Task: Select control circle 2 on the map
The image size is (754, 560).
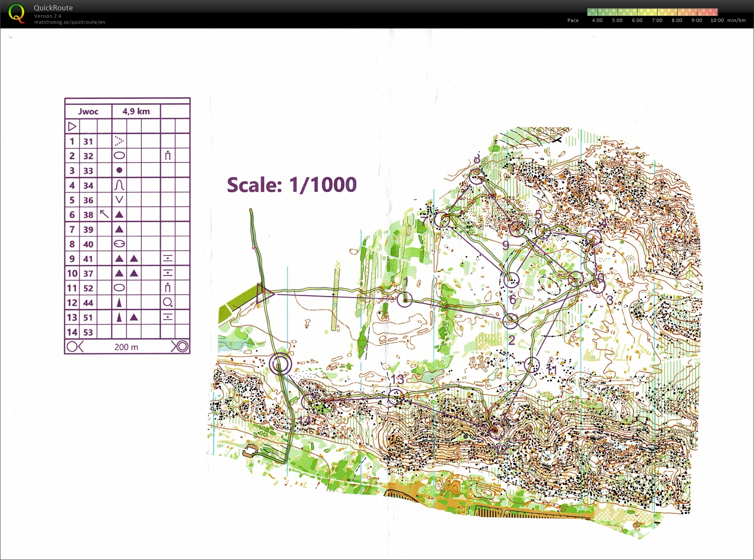Action: pyautogui.click(x=511, y=321)
